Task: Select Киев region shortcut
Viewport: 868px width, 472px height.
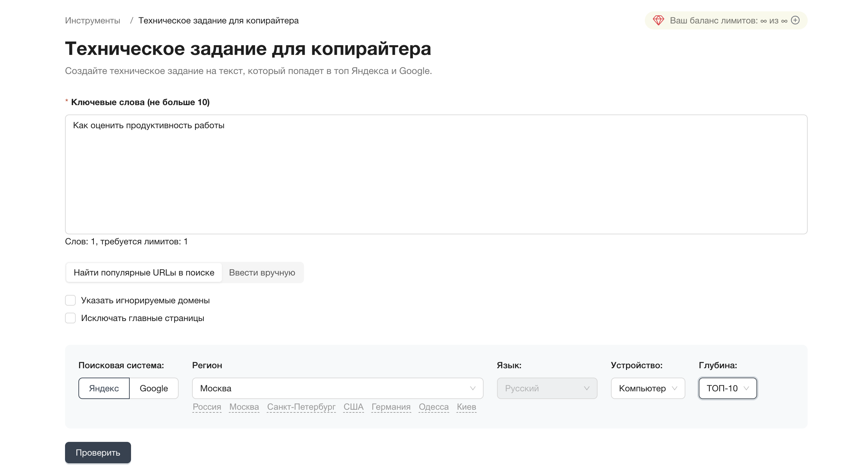Action: (x=466, y=407)
